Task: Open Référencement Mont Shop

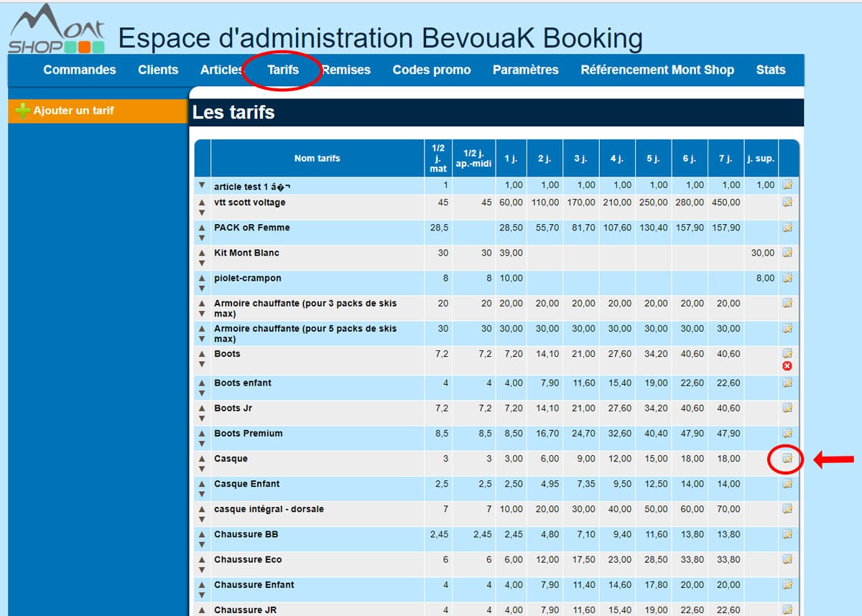Action: pyautogui.click(x=657, y=70)
